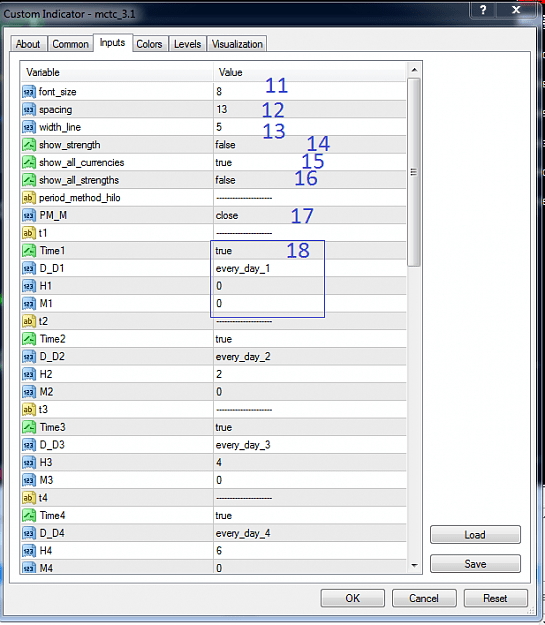Click the string icon next to t2
This screenshot has width=545, height=625.
point(29,321)
